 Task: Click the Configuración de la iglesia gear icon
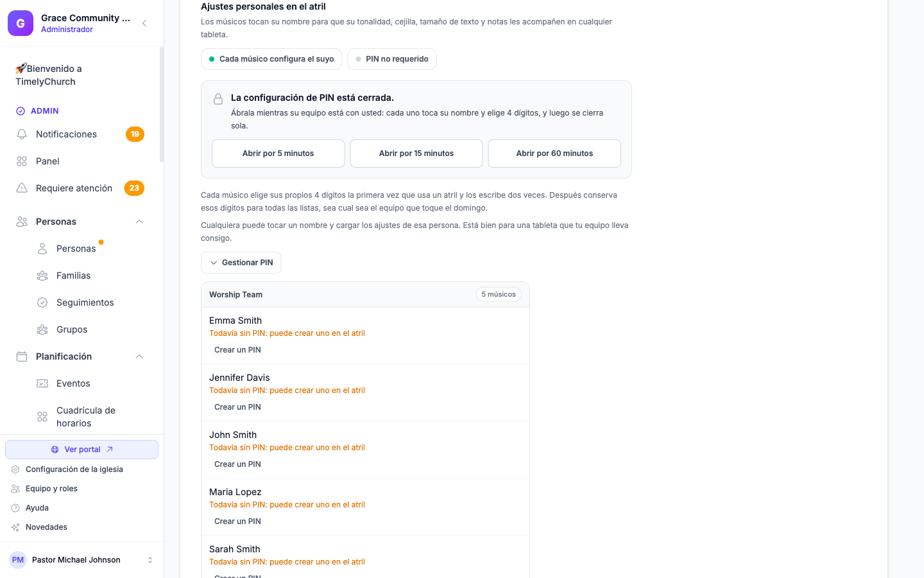click(15, 469)
